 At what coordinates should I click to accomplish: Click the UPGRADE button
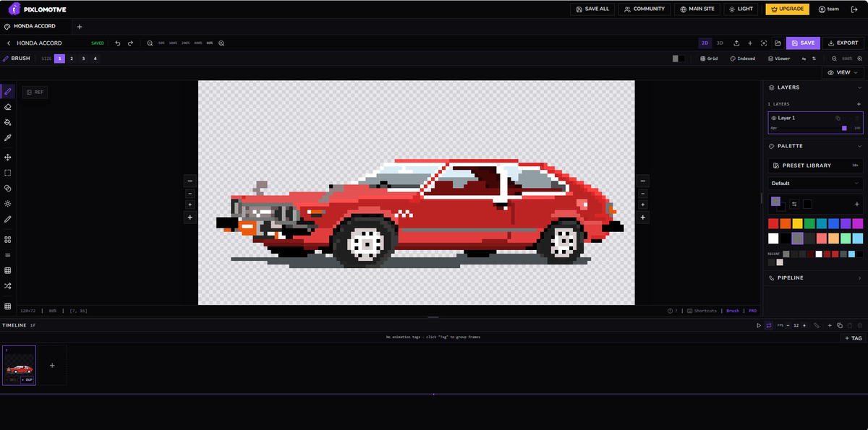tap(788, 9)
